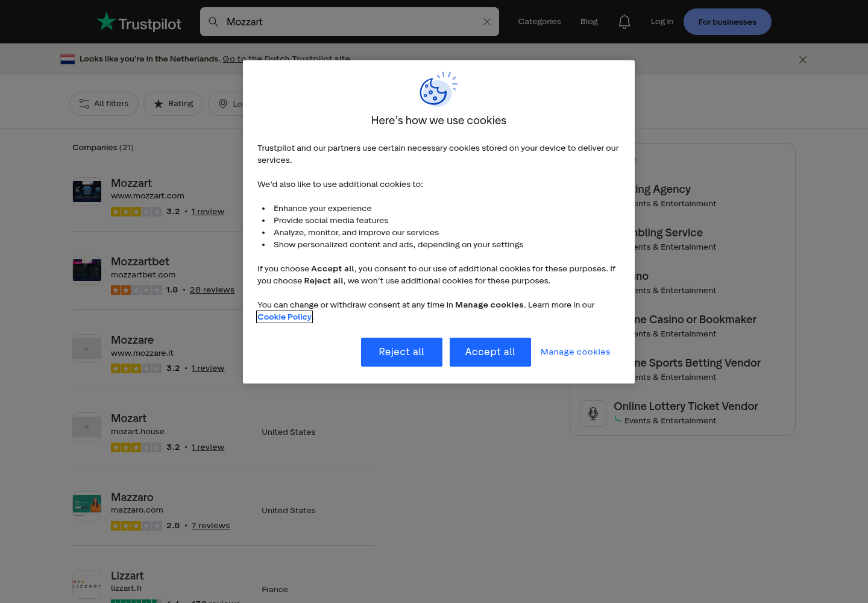This screenshot has width=868, height=603.
Task: Open the Blog menu item
Action: click(x=589, y=22)
